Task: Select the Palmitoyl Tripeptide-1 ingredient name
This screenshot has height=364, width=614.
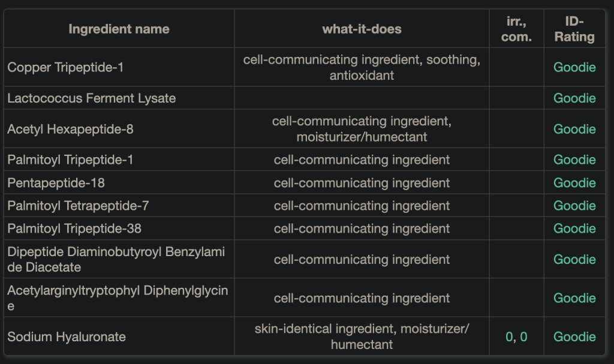Action: (x=70, y=160)
